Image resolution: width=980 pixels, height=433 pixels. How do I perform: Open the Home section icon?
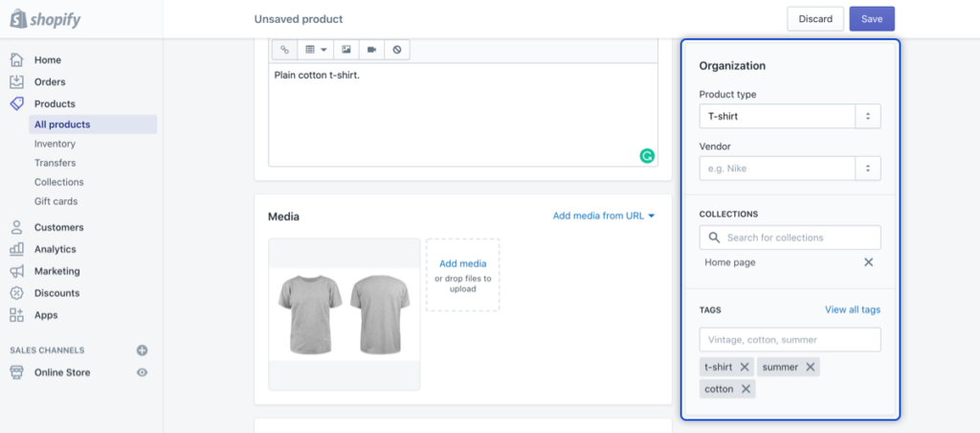pyautogui.click(x=17, y=60)
